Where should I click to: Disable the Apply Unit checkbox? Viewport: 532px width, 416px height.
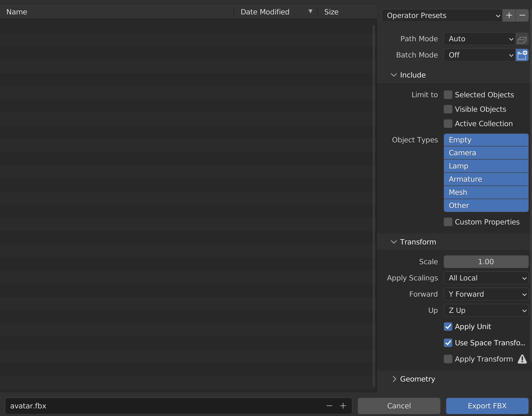click(448, 327)
